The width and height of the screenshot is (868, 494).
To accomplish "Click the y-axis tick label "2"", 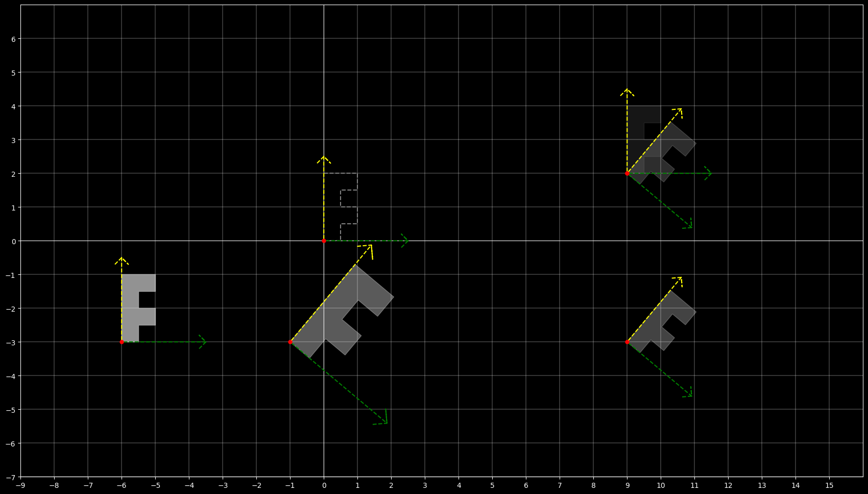I will point(14,174).
